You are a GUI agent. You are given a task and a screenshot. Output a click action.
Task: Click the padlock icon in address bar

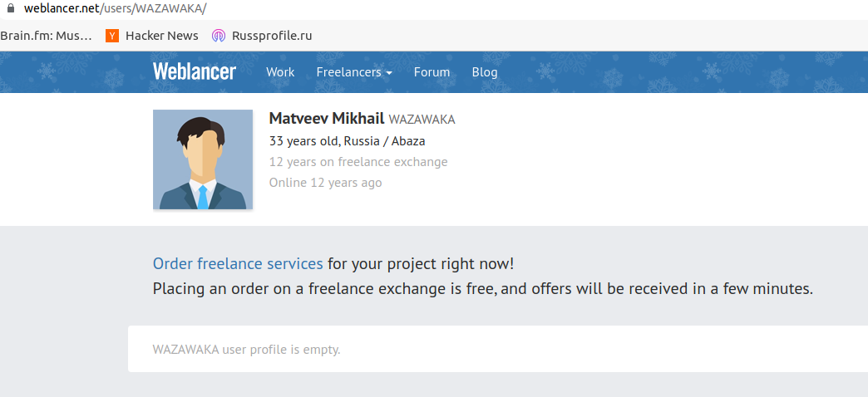click(x=9, y=9)
